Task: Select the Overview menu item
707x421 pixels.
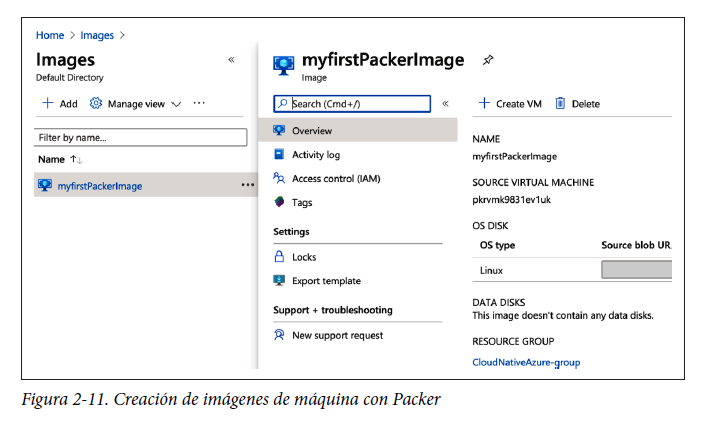Action: (311, 131)
